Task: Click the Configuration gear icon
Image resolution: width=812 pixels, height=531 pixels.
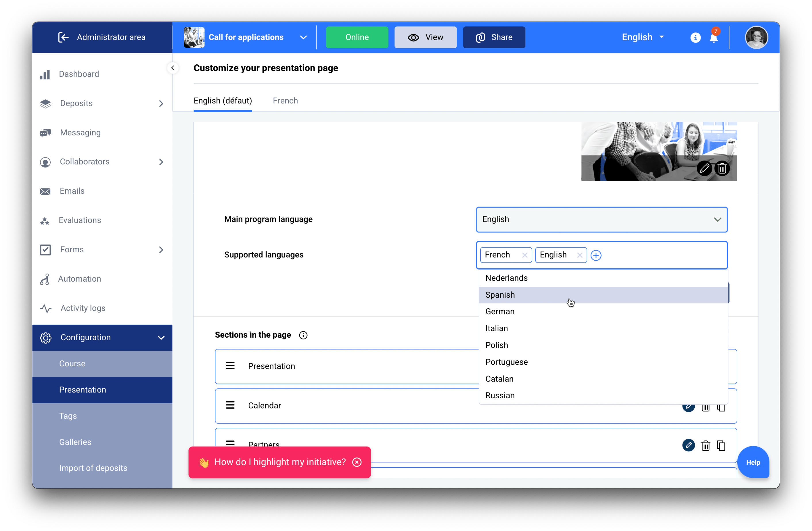Action: [46, 338]
